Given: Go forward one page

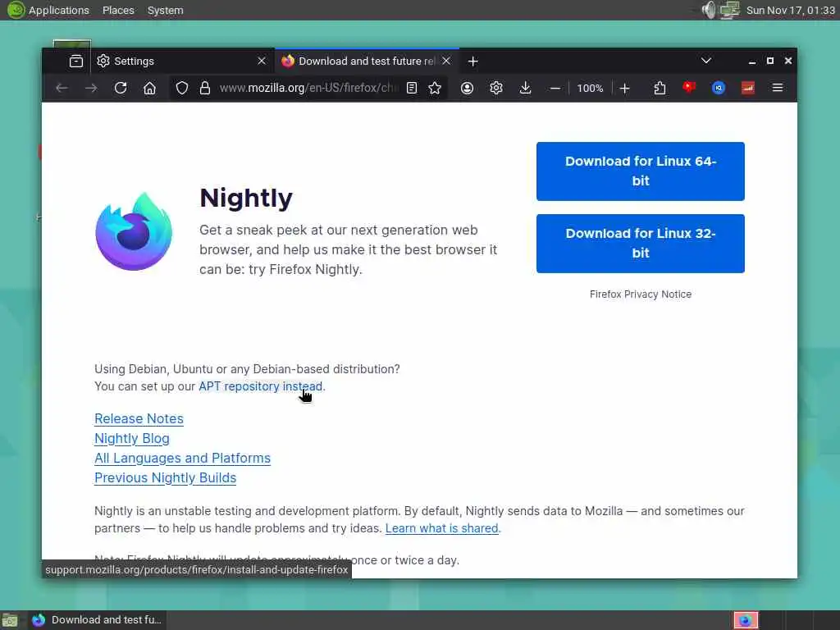Looking at the screenshot, I should click(x=91, y=88).
